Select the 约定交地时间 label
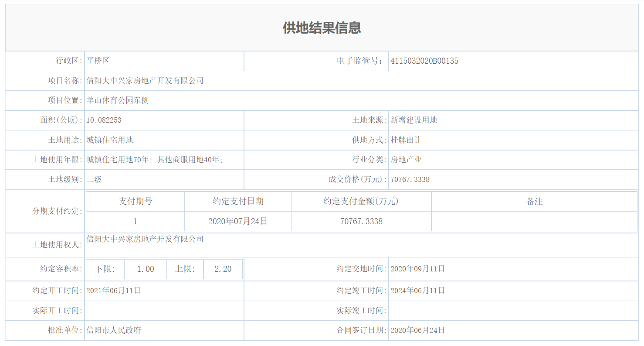This screenshot has width=644, height=346. (x=362, y=269)
